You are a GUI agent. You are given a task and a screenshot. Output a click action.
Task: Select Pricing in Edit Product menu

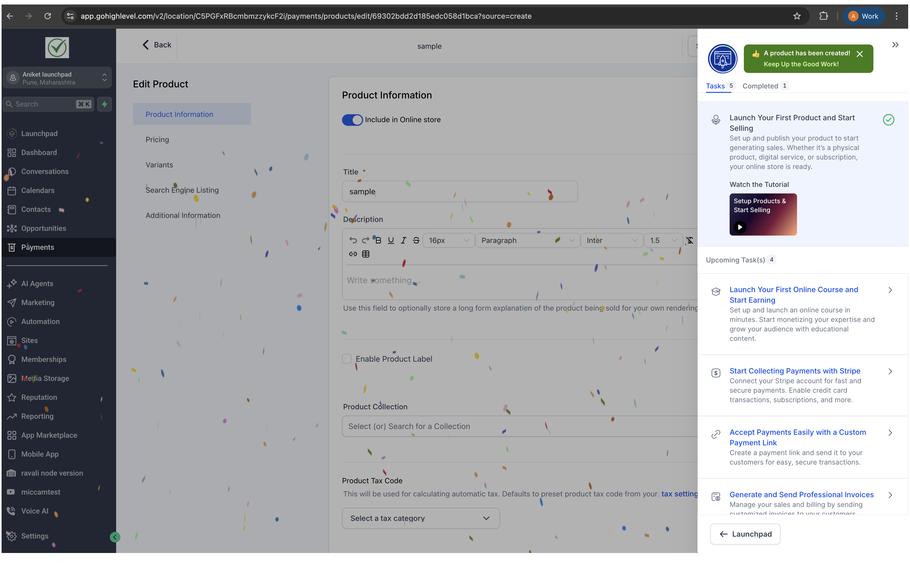point(157,140)
